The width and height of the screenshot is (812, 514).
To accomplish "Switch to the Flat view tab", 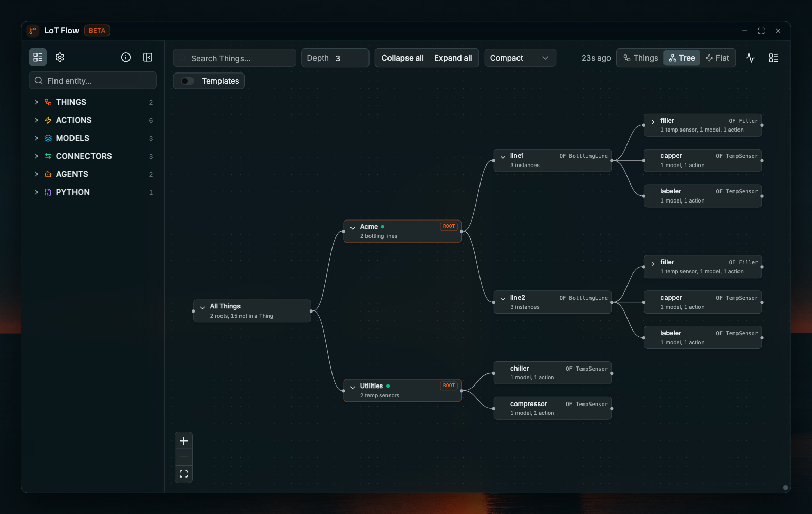I will point(717,58).
